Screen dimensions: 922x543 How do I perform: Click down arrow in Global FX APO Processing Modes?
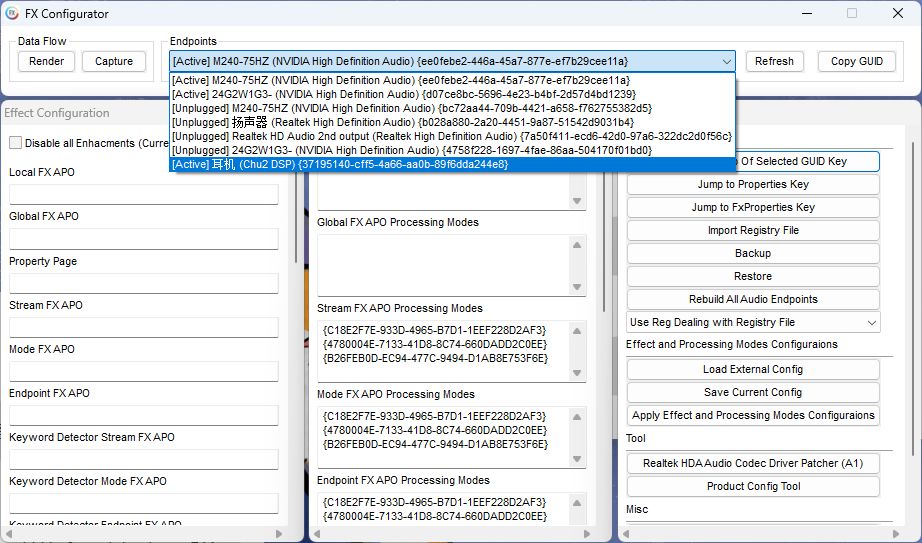point(577,287)
